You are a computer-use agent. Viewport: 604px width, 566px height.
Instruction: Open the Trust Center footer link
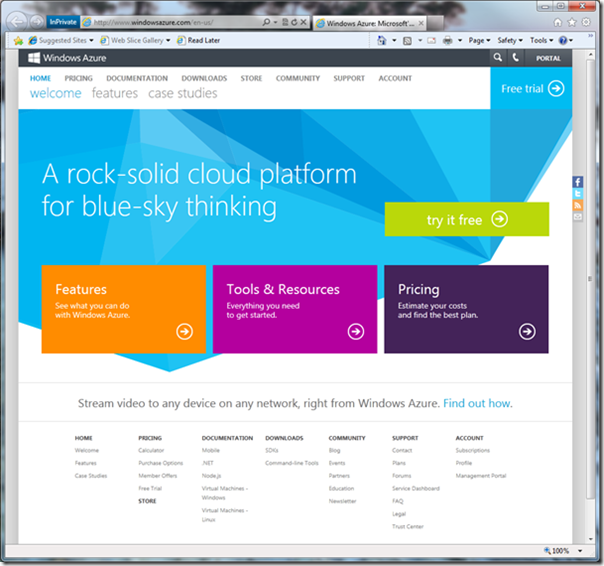[x=408, y=526]
